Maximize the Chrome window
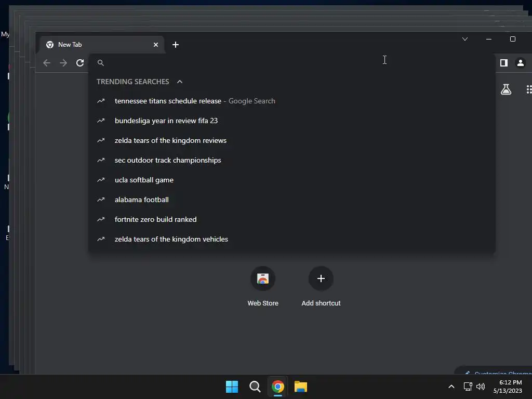Image resolution: width=532 pixels, height=399 pixels. (513, 39)
